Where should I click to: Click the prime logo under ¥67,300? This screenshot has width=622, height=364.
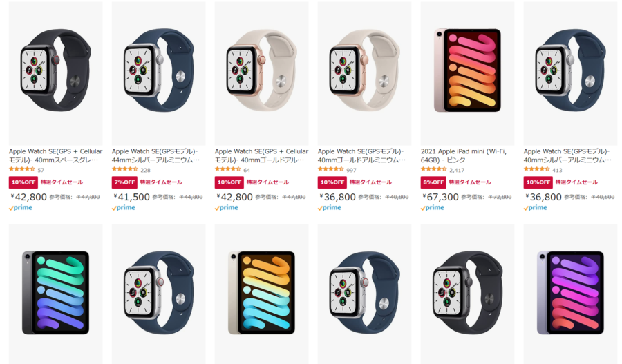coord(433,207)
